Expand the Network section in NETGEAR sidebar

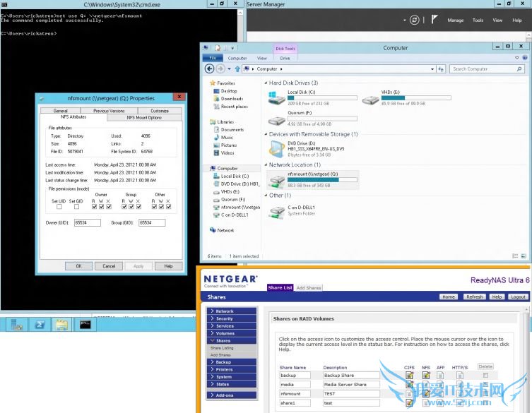click(x=232, y=311)
